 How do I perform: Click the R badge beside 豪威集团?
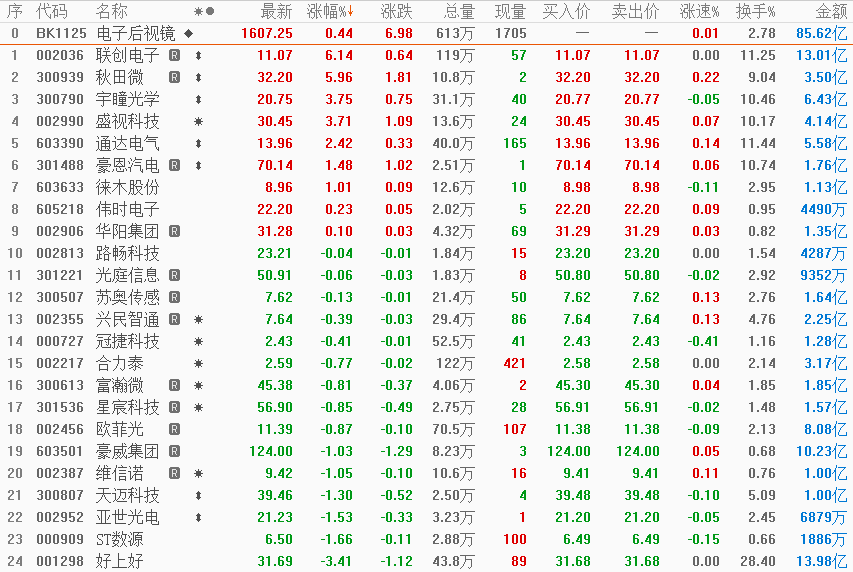(x=174, y=451)
